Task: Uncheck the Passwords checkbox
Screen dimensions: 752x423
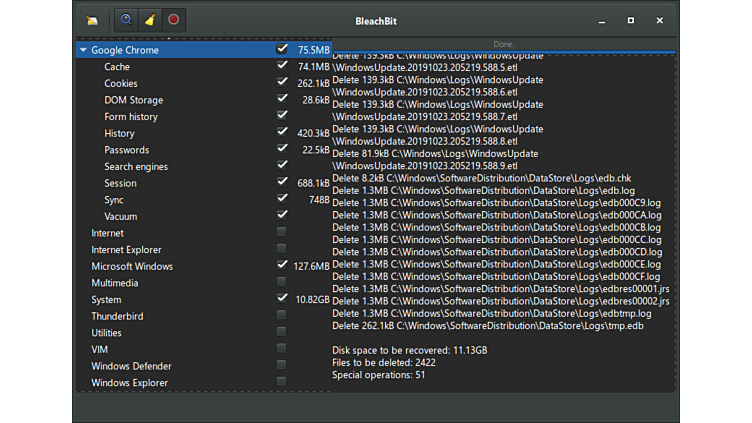Action: (x=282, y=149)
